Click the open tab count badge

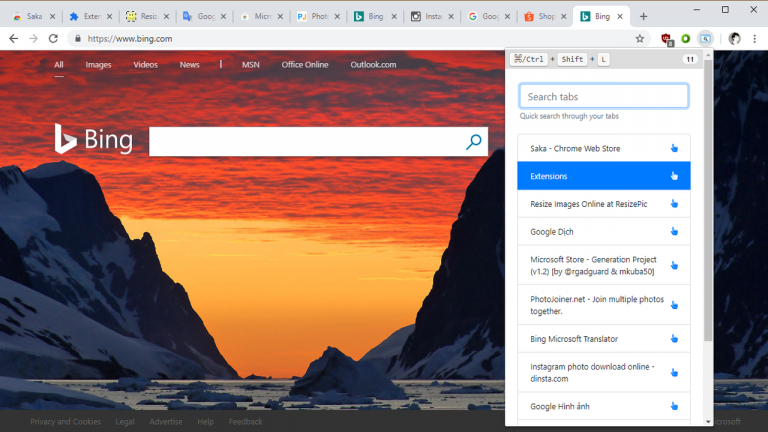coord(690,59)
